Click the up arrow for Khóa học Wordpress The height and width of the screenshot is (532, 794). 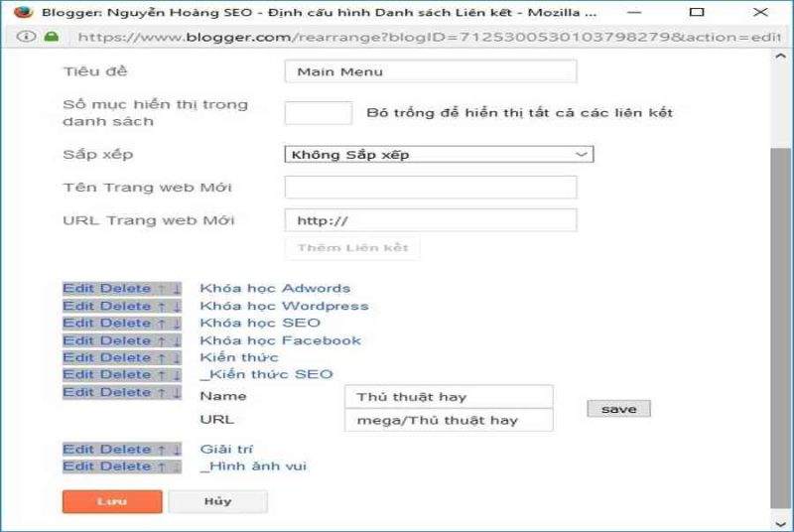tap(162, 306)
